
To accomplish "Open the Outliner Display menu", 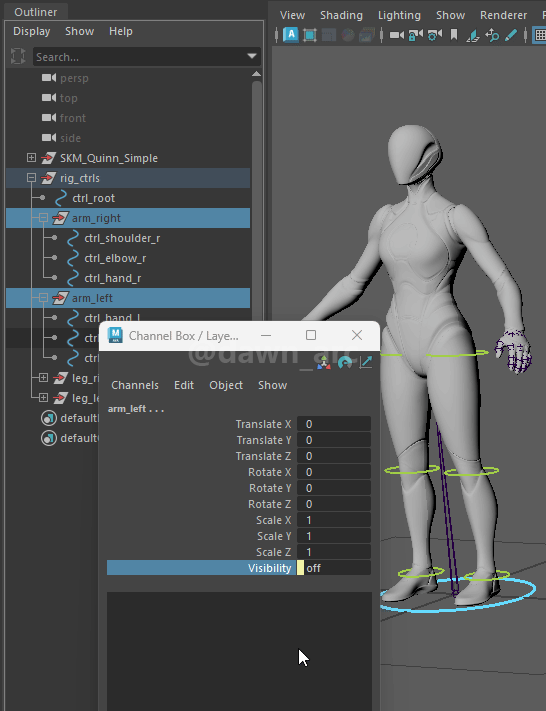I will pyautogui.click(x=31, y=31).
